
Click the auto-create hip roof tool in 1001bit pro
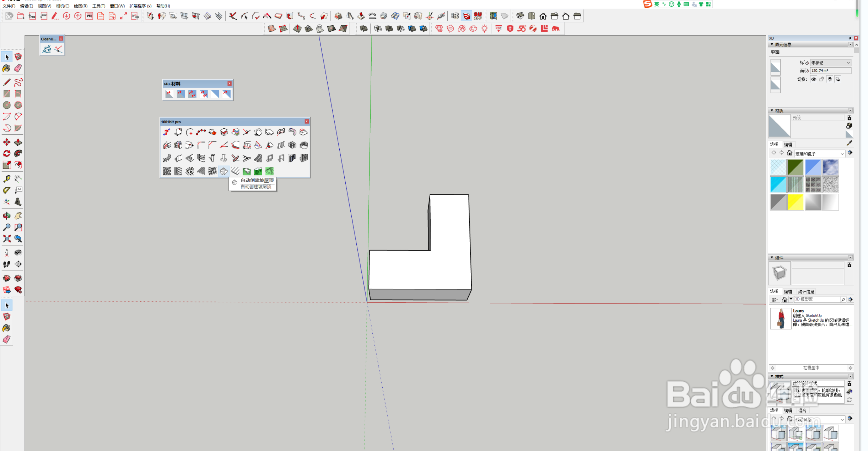pyautogui.click(x=223, y=171)
